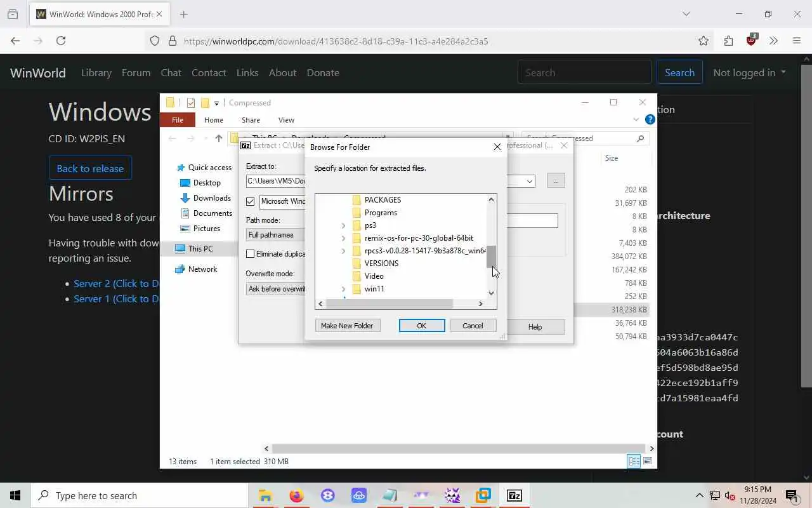The image size is (812, 508).
Task: Click Help in the Extract dialog
Action: pos(535,327)
